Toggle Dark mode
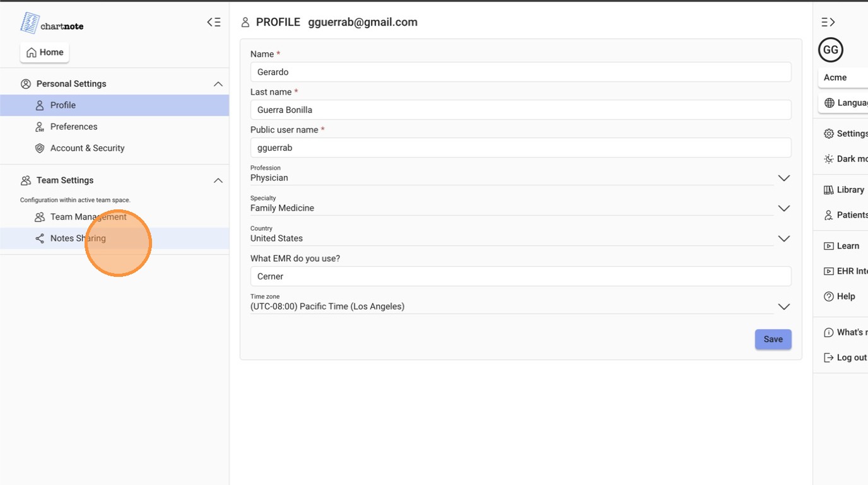Screen dimensions: 868x485 click(845, 159)
